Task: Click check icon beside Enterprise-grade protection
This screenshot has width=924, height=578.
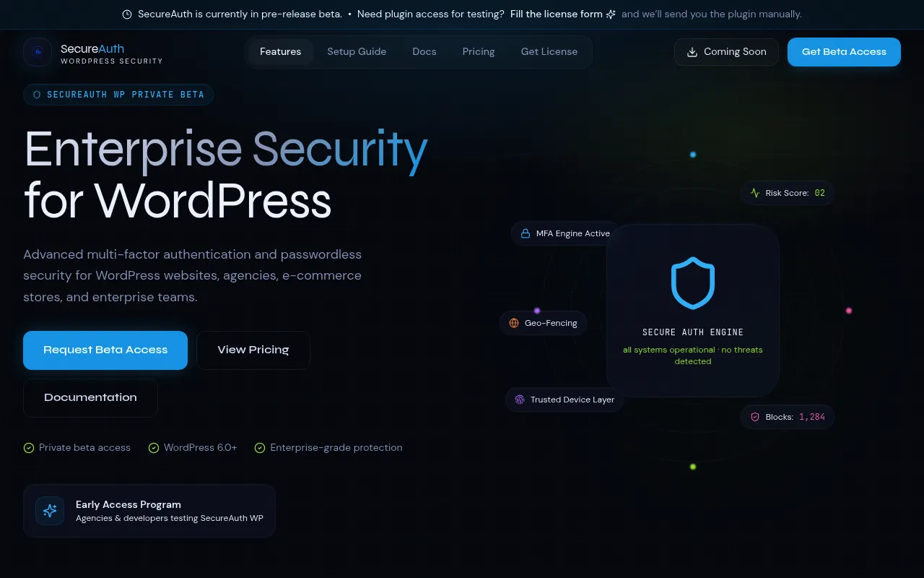Action: 260,448
